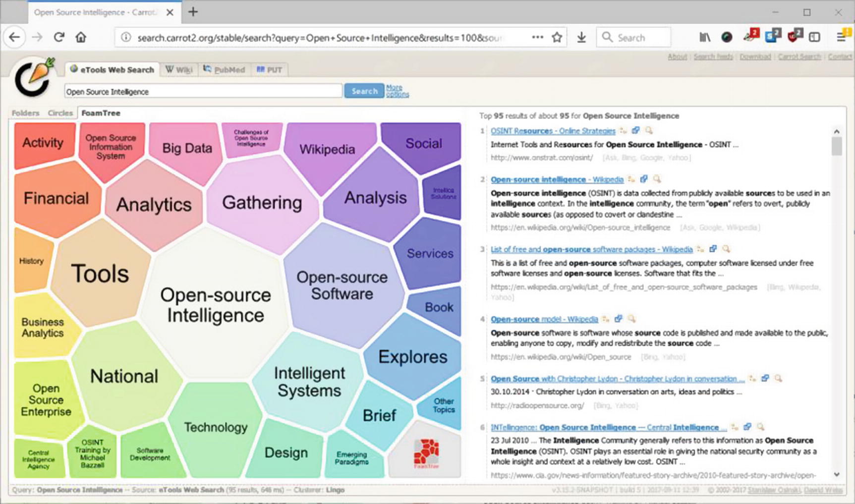
Task: Click the browser forward arrow
Action: pos(37,37)
